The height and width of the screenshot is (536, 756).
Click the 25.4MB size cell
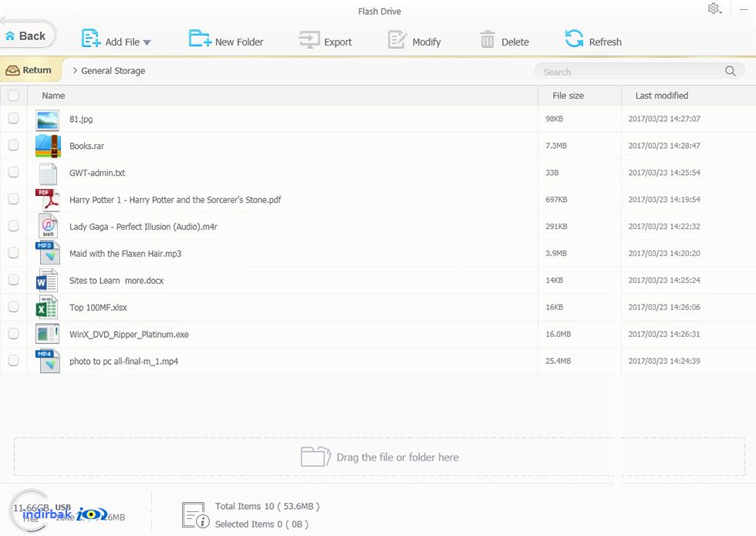pos(558,361)
